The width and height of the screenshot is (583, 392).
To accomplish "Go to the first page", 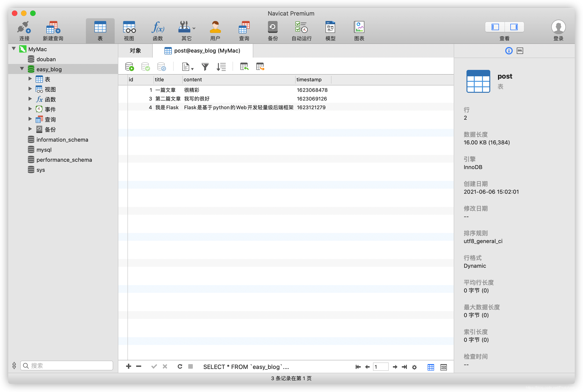I will [x=358, y=367].
